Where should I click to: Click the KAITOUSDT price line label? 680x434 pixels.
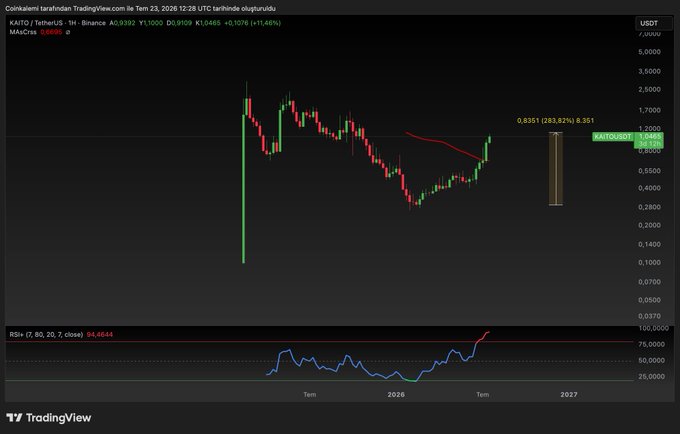click(x=613, y=137)
